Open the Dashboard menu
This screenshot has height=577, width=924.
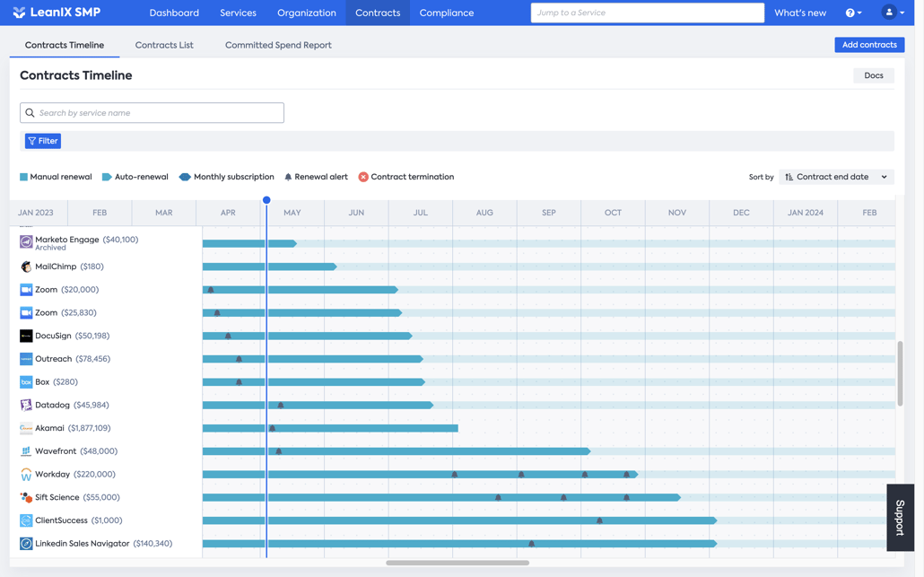coord(174,13)
